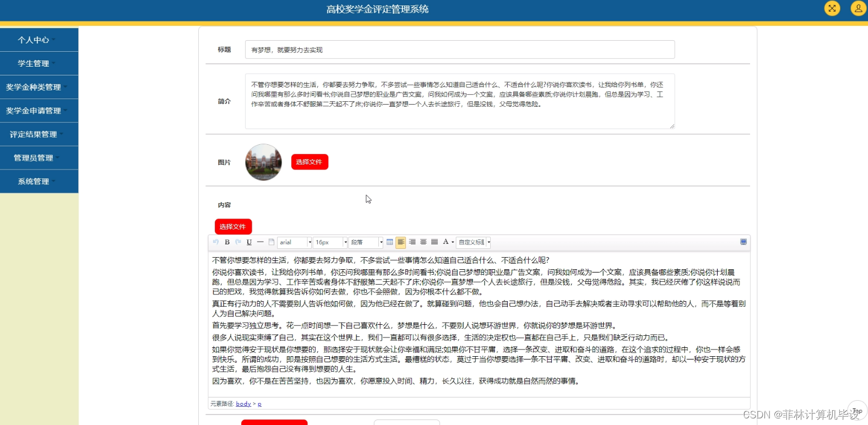Click the font color A icon
This screenshot has height=425, width=868.
pos(446,242)
